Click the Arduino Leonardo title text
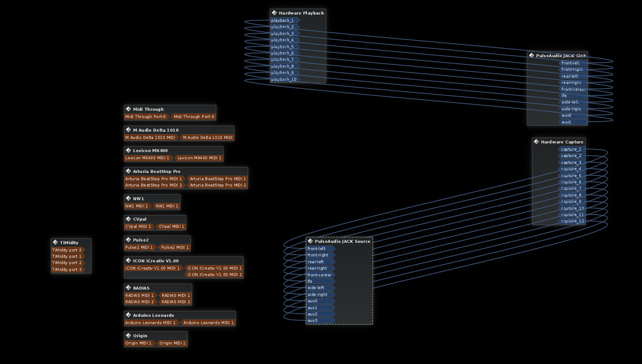This screenshot has width=642, height=364. [153, 315]
